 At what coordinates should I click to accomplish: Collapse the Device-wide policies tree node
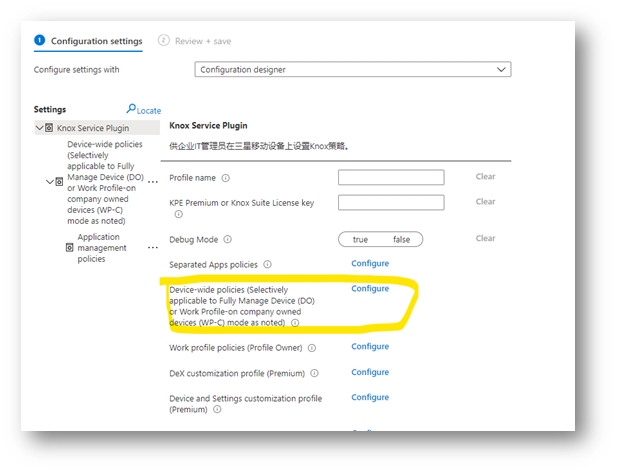click(x=50, y=182)
